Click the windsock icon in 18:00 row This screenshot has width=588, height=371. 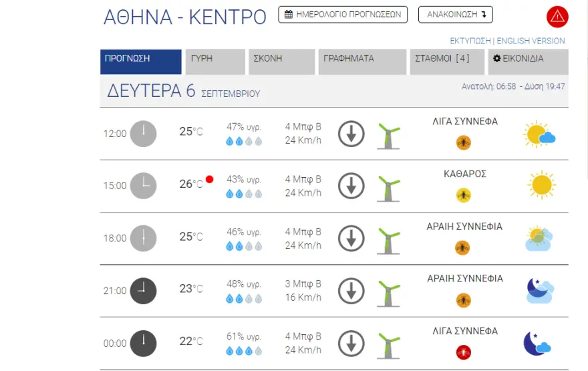pyautogui.click(x=388, y=240)
